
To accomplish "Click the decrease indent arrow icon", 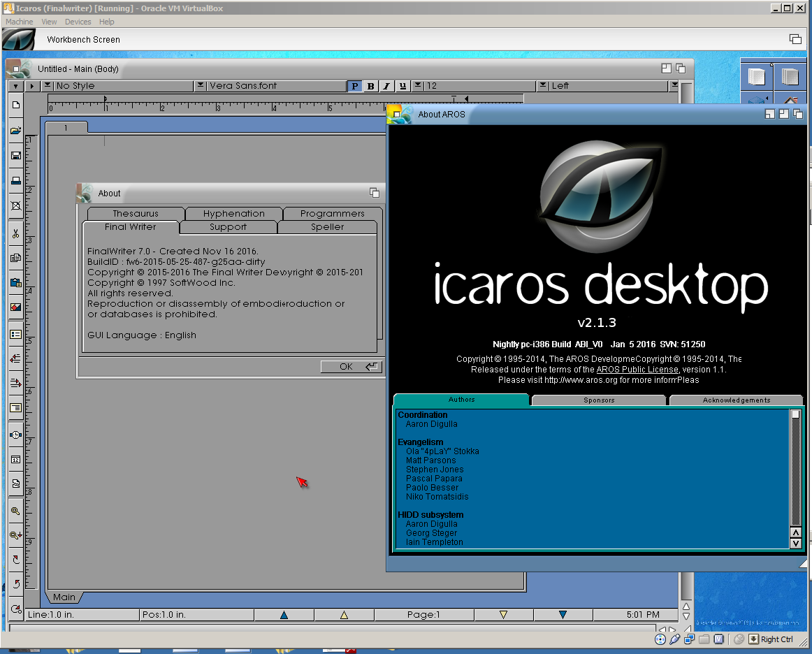I will 16,358.
